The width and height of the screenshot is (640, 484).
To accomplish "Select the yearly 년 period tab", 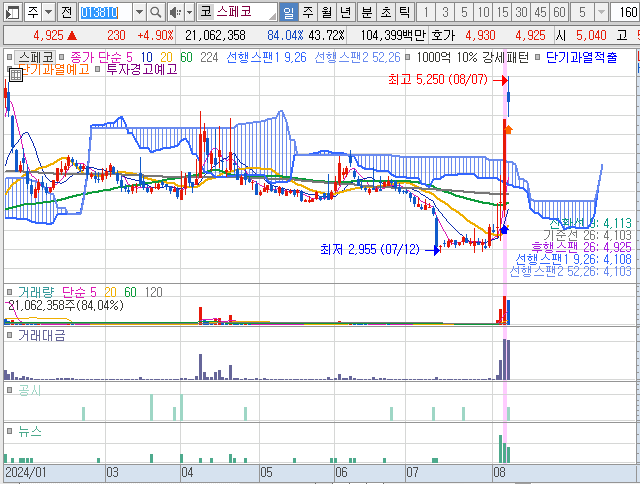I will pos(345,13).
